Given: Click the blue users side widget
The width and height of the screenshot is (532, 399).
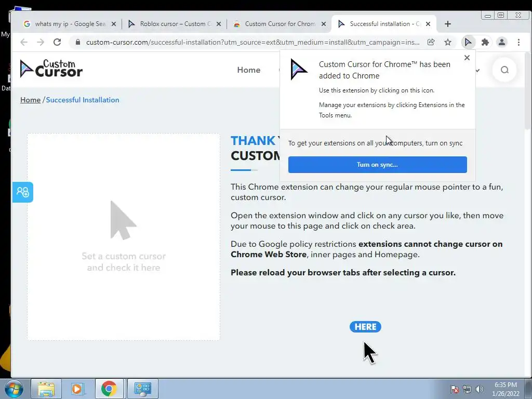Looking at the screenshot, I should tap(23, 192).
